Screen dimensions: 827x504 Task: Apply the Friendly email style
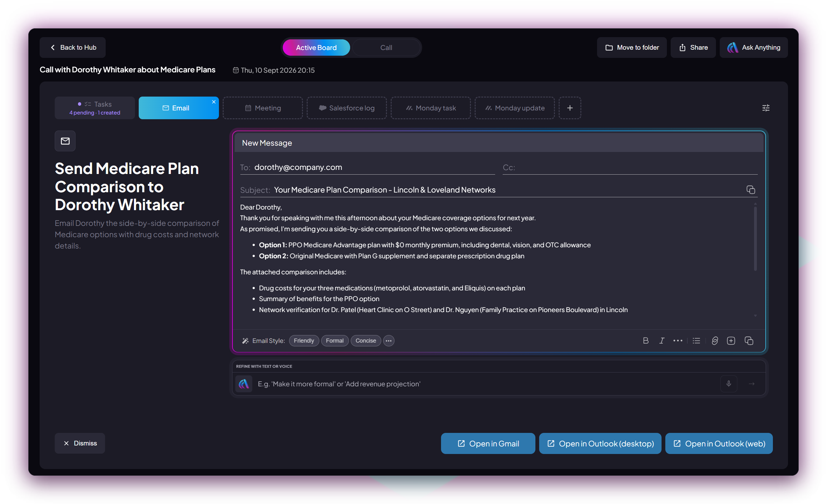pos(304,340)
